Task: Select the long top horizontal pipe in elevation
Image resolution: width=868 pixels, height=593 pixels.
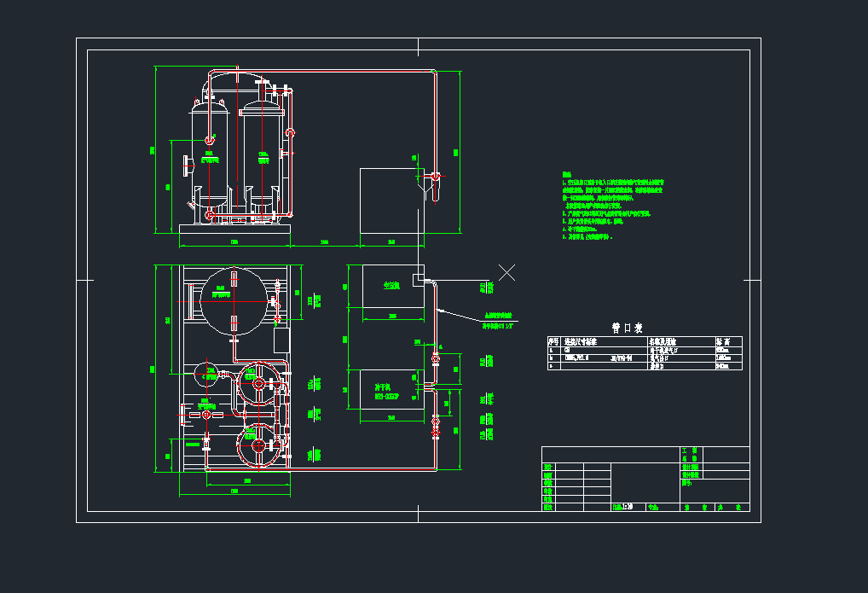Action: pyautogui.click(x=358, y=71)
